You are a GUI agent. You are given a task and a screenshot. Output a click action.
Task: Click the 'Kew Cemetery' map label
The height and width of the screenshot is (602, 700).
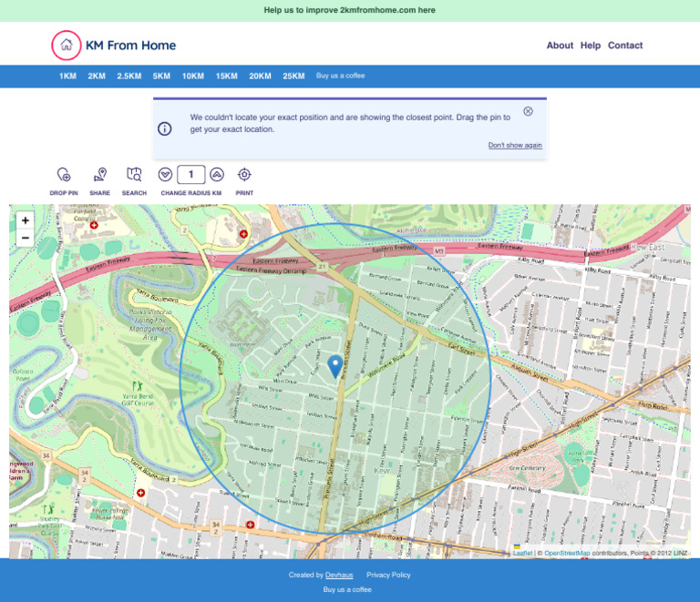point(527,468)
